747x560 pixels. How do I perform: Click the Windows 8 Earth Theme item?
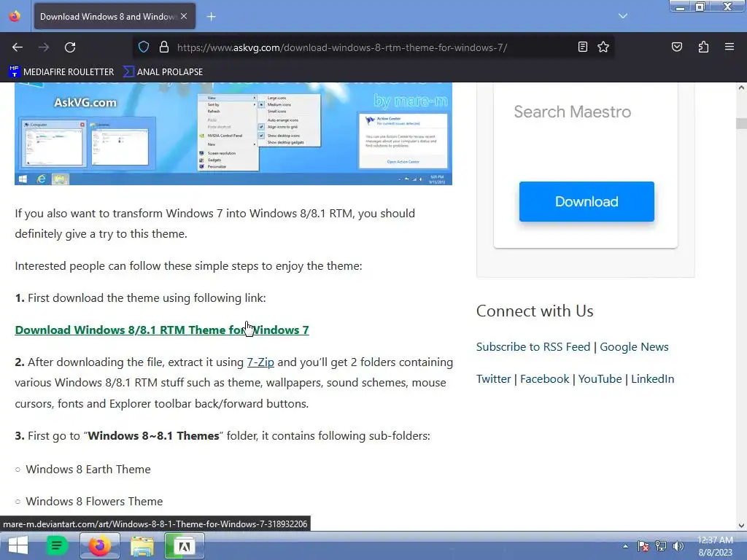pos(88,470)
